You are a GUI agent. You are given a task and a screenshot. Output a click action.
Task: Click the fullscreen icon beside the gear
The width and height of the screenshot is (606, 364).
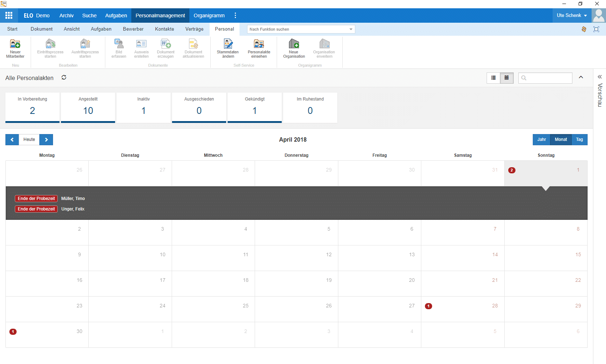pyautogui.click(x=596, y=29)
